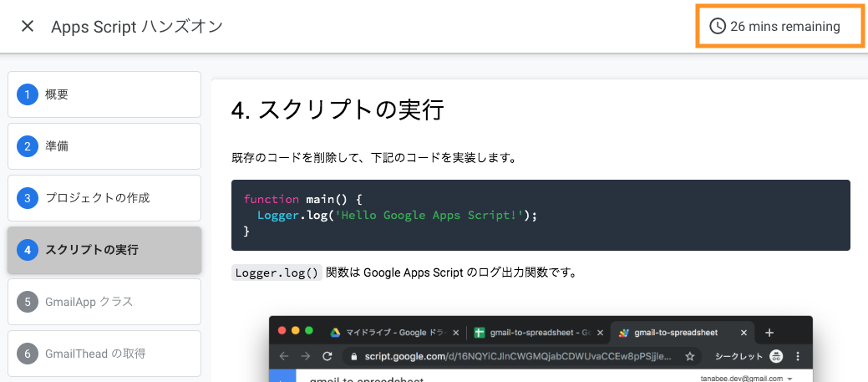868x382 pixels.
Task: Click the Google Drive tab favicon
Action: tap(335, 333)
